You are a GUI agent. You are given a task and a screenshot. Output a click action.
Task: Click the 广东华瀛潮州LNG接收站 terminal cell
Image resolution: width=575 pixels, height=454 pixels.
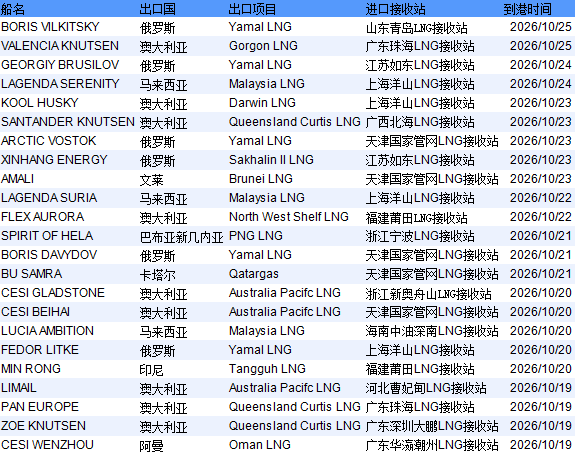[432, 446]
